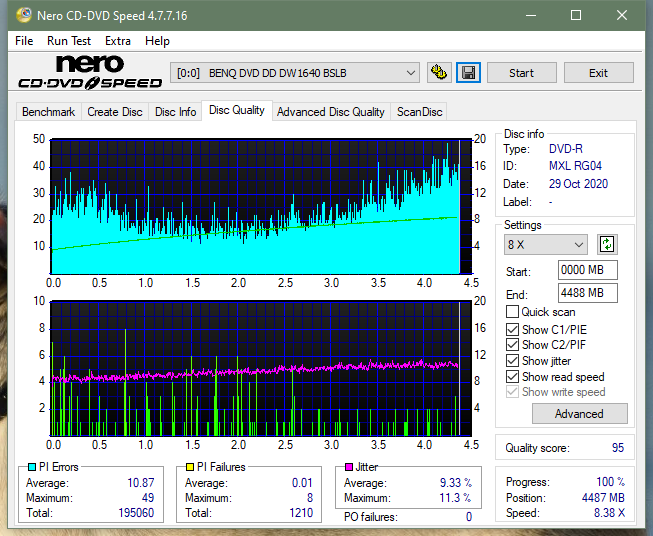Uncheck Show jitter option

point(512,361)
